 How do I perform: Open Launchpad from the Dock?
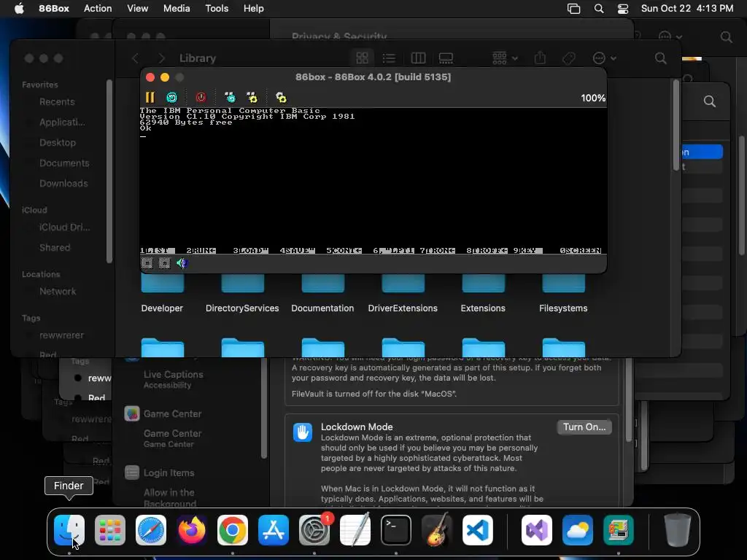(110, 530)
